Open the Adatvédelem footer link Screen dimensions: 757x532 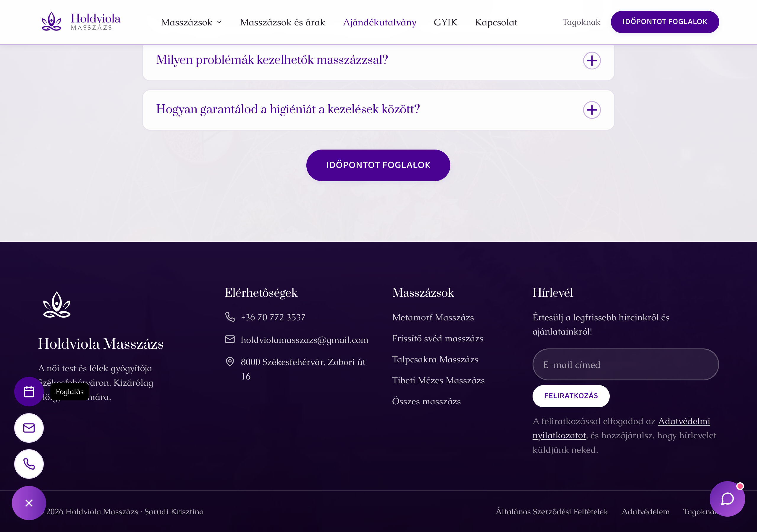(x=646, y=512)
